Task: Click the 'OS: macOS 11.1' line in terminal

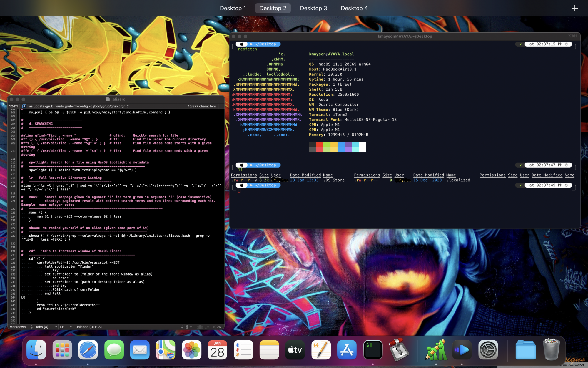Action: (340, 64)
